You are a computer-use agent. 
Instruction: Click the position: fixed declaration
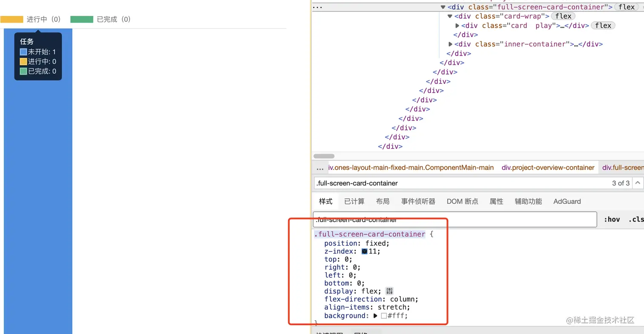(357, 243)
